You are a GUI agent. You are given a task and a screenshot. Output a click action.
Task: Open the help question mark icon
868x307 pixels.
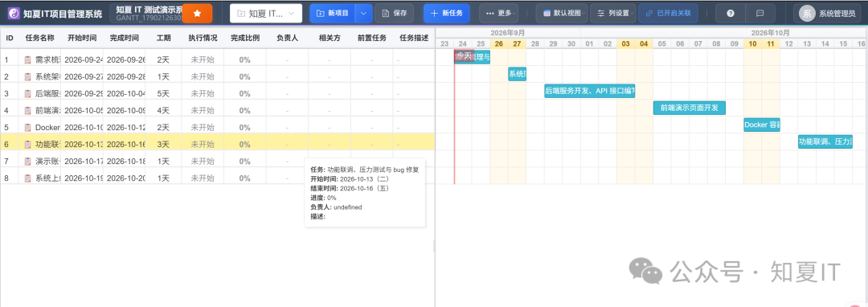tap(730, 14)
